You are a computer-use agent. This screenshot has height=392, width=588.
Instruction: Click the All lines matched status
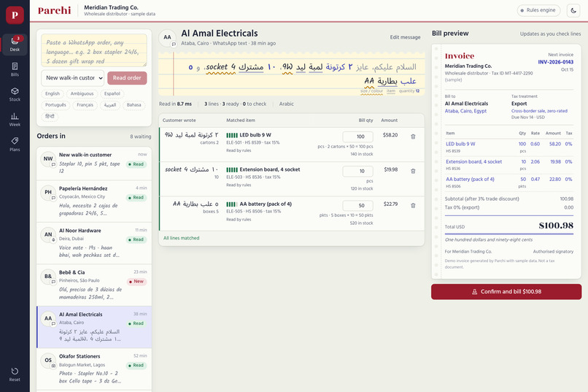coord(181,238)
